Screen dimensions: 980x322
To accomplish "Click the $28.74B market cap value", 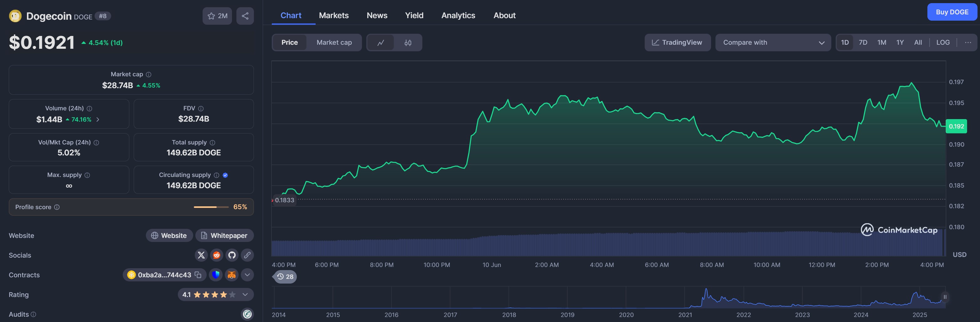I will point(117,85).
